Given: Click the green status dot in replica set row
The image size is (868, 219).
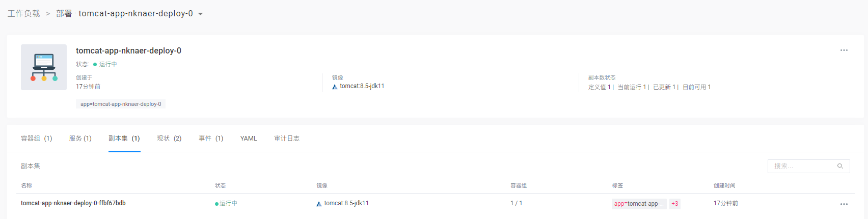Looking at the screenshot, I should [216, 204].
